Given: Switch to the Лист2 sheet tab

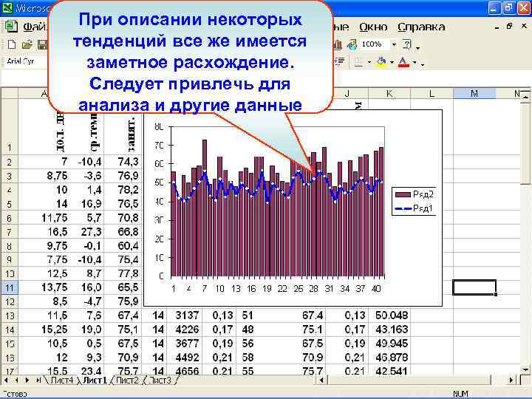Looking at the screenshot, I should [x=127, y=381].
